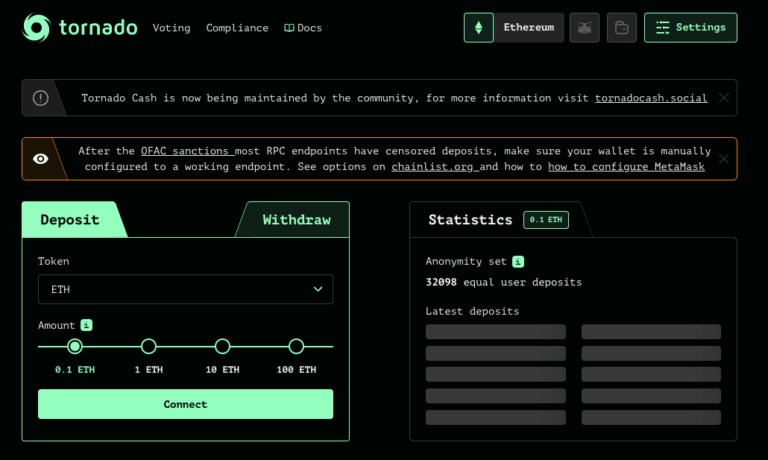Select the 100 ETH amount option
Screen dimensions: 768x460
pos(296,346)
